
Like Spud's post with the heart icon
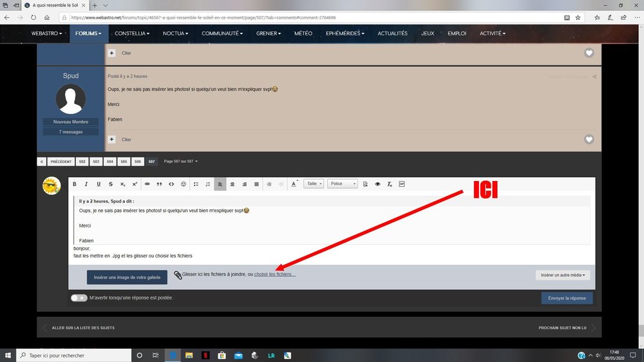[x=589, y=139]
